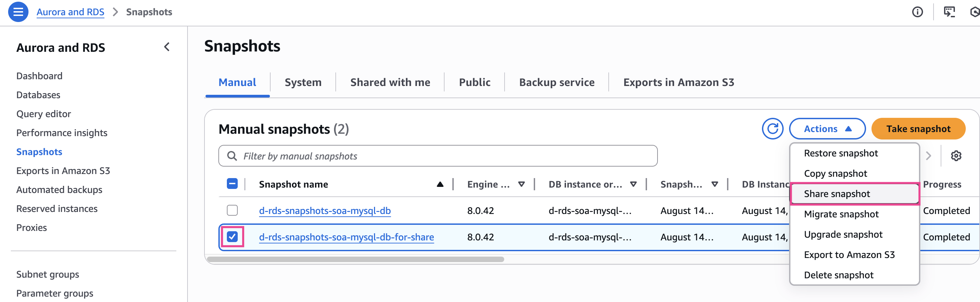
Task: Click the horizontal table scrollbar
Action: (355, 259)
